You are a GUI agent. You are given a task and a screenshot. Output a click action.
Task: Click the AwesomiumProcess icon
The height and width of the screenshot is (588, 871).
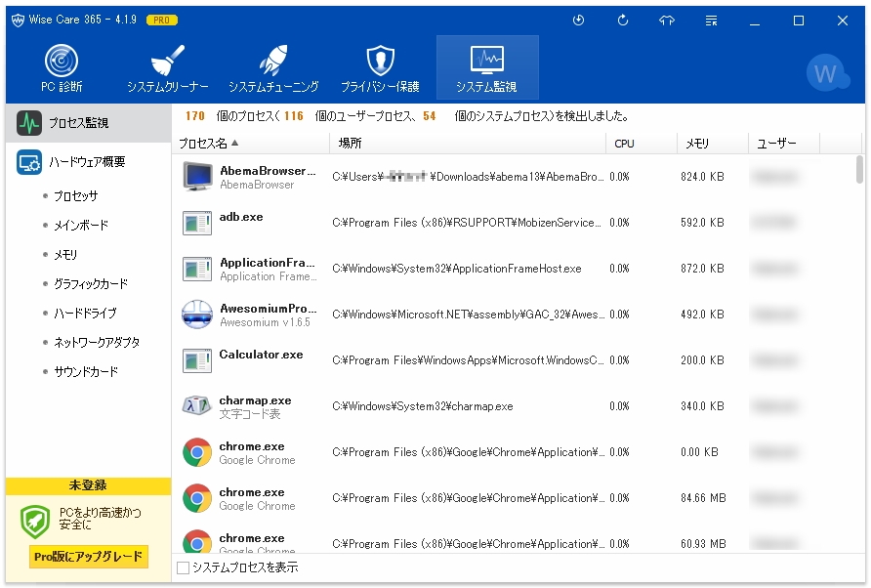(197, 315)
